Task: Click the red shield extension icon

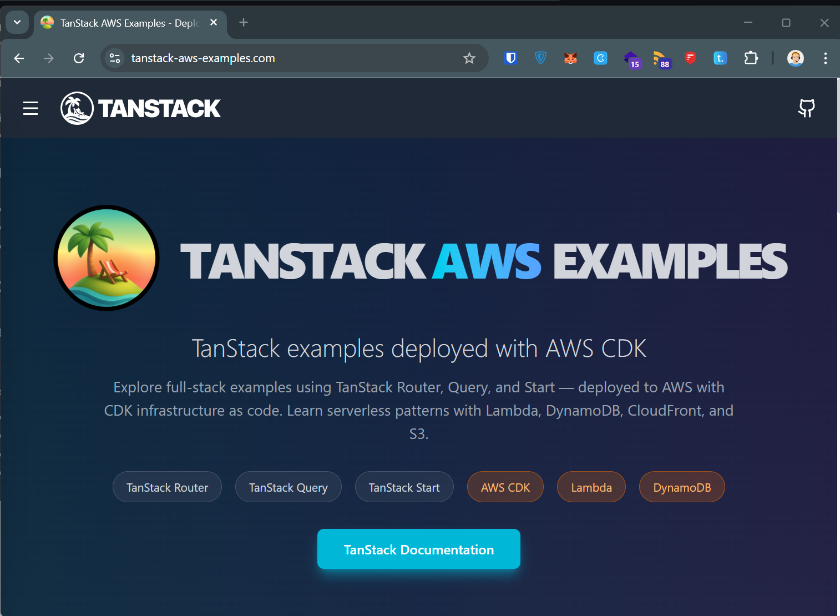Action: pos(690,58)
